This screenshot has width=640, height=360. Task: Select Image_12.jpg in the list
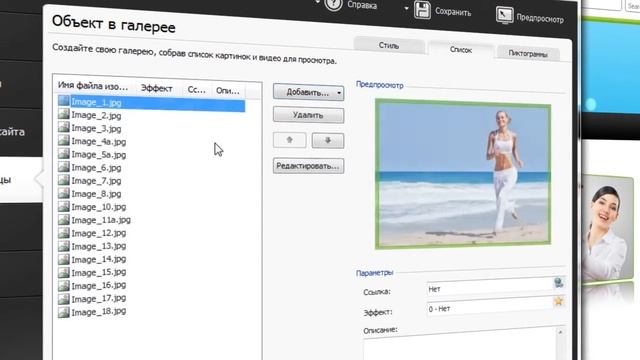tap(99, 233)
